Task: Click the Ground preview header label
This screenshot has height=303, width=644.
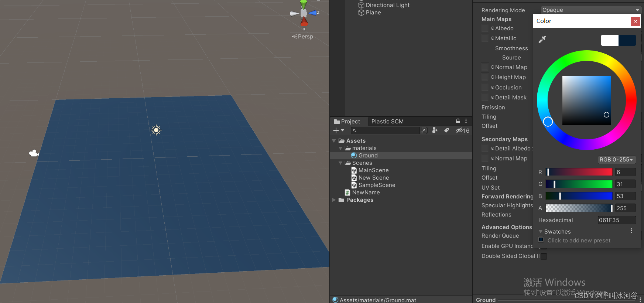Action: (486, 300)
